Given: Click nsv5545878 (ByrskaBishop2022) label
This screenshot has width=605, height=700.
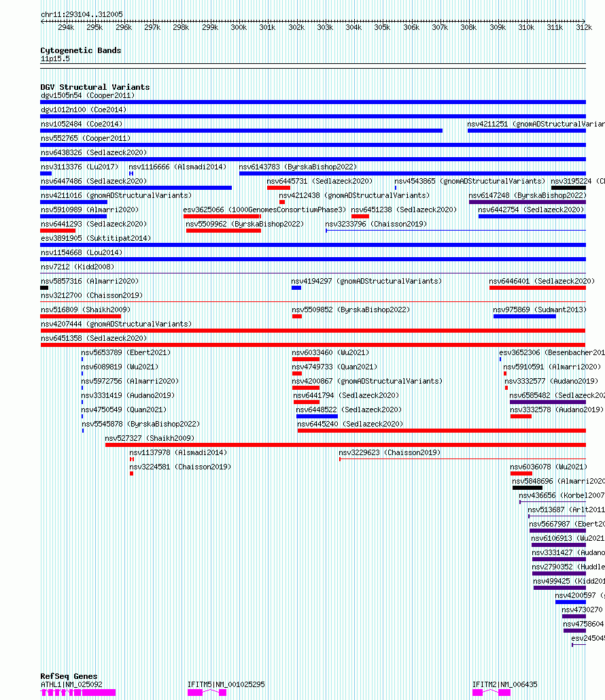Looking at the screenshot, I should (141, 424).
